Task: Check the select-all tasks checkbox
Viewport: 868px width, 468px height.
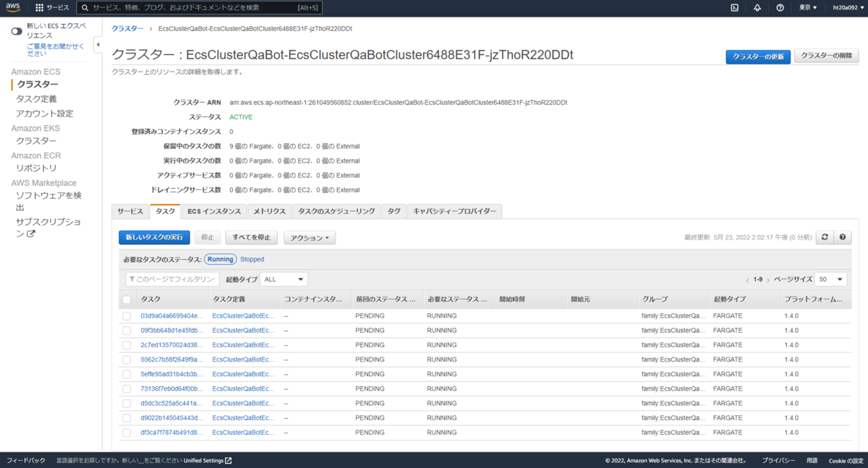Action: coord(127,299)
